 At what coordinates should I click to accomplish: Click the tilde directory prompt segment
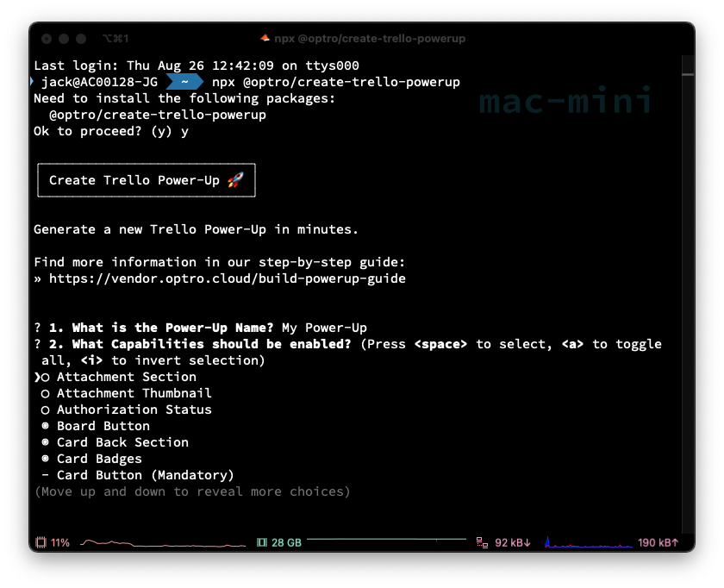[x=184, y=82]
